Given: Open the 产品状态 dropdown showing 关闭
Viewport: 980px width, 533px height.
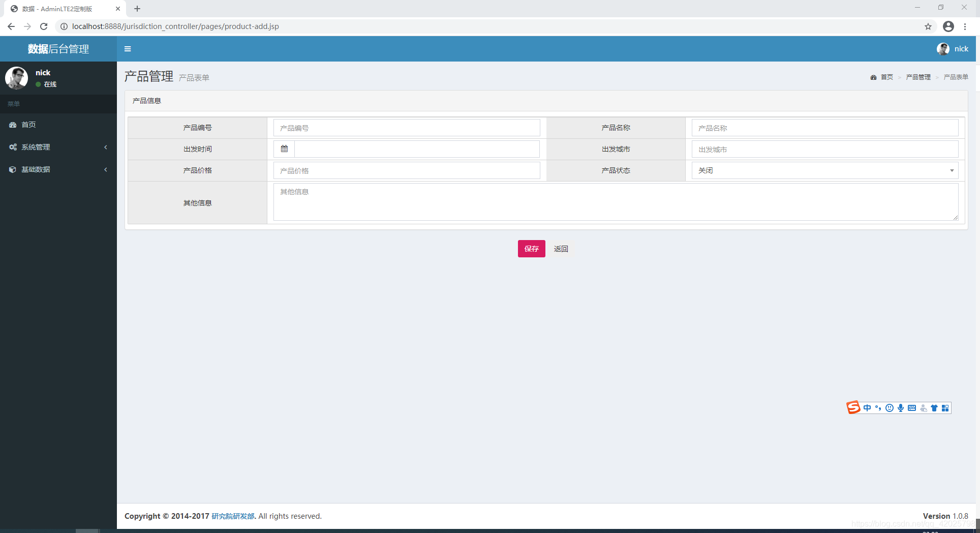Looking at the screenshot, I should [x=825, y=170].
